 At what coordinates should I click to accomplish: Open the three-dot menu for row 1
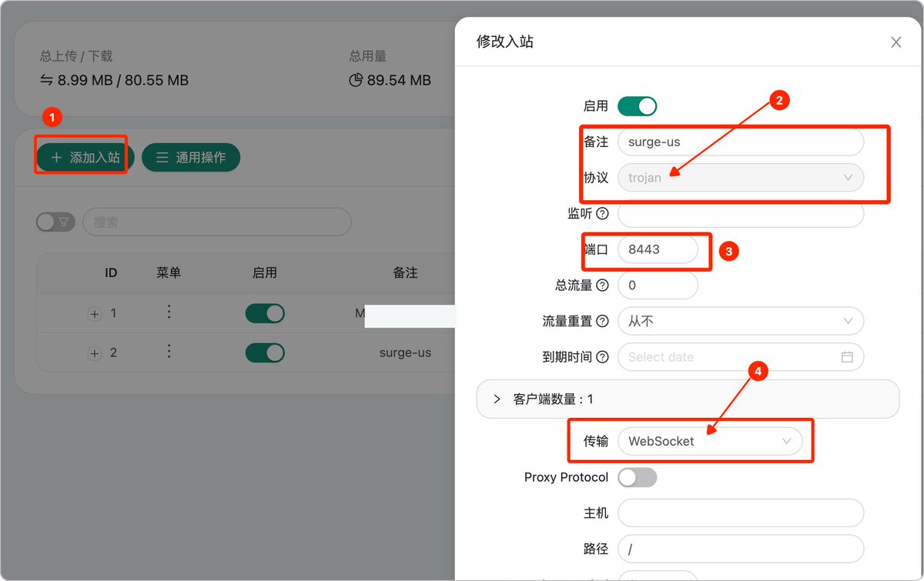coord(169,312)
